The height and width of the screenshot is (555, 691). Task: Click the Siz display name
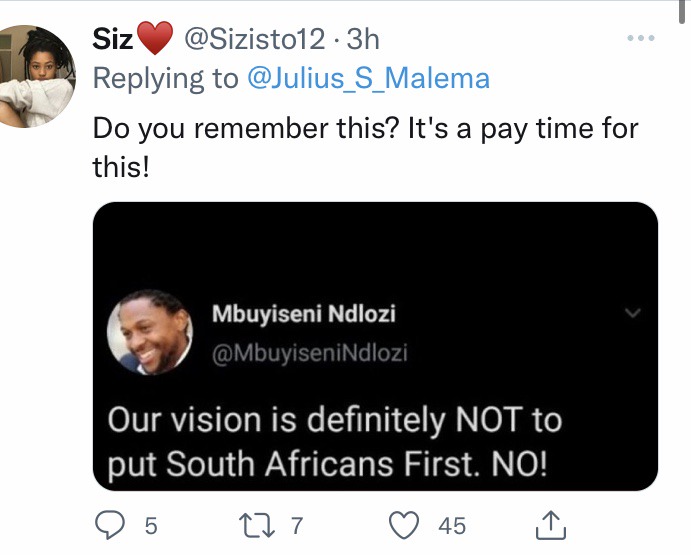113,39
